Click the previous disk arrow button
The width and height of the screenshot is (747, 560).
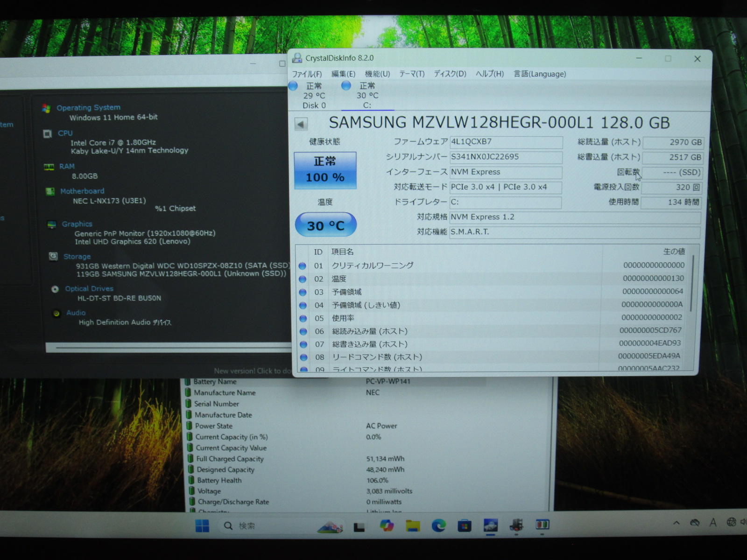[x=301, y=124]
